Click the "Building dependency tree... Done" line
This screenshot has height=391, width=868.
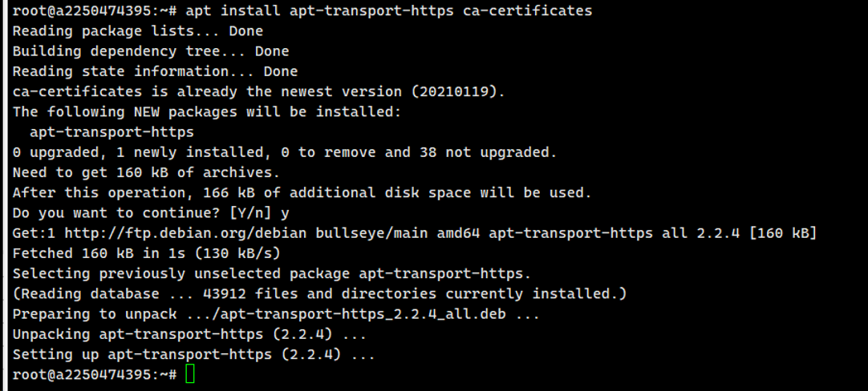[x=150, y=51]
